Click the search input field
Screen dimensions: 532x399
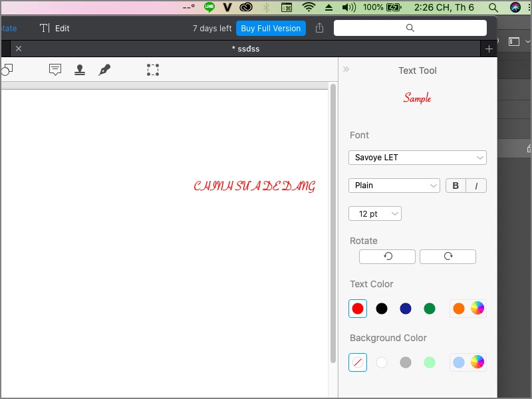[410, 28]
